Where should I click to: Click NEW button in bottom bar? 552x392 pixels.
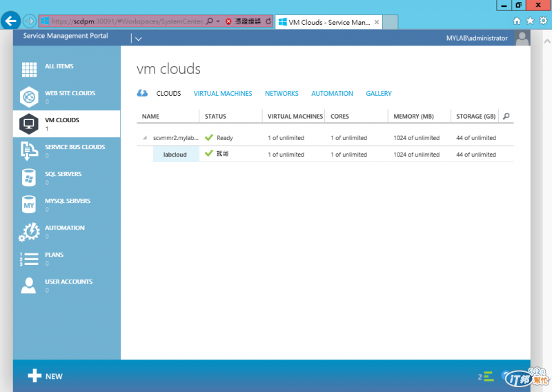tap(46, 376)
